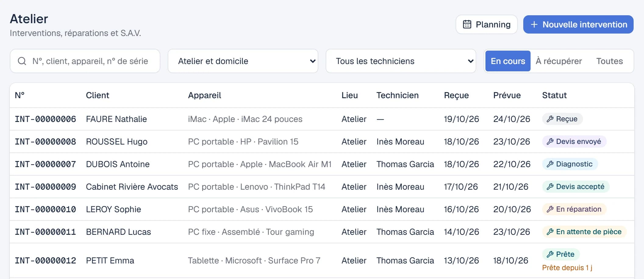Click the Surface Pro 7 device cell

pyautogui.click(x=254, y=260)
